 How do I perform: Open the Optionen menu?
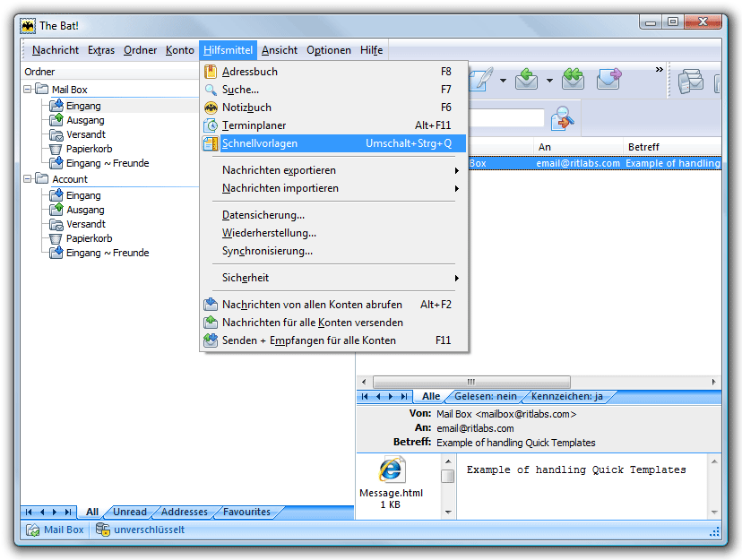point(328,50)
